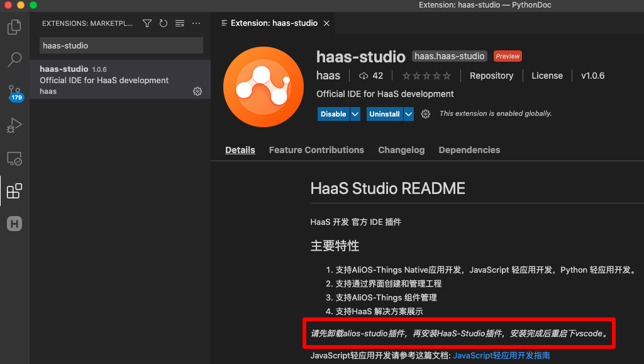644x364 pixels.
Task: Uninstall the haas-studio extension
Action: [x=384, y=114]
